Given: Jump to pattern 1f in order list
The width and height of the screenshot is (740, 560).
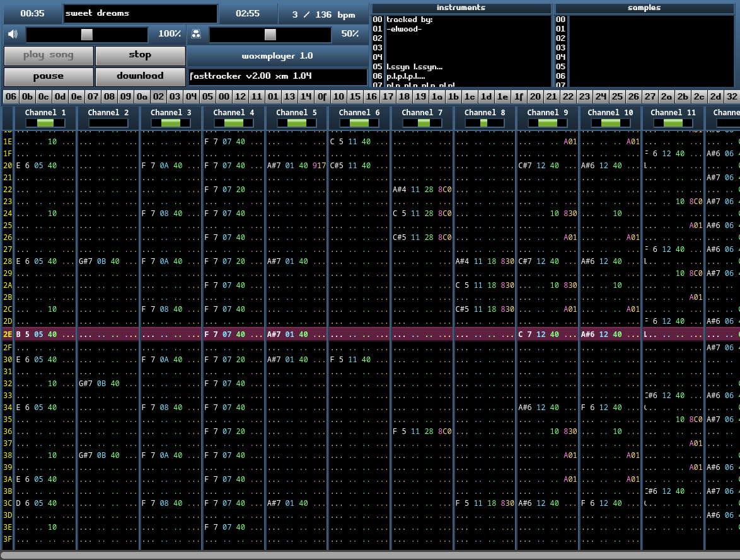Looking at the screenshot, I should [x=519, y=97].
